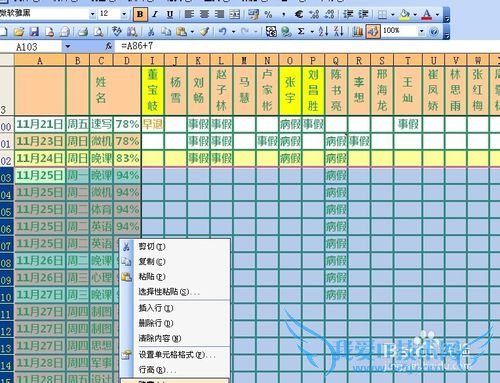The image size is (500, 383).
Task: Expand the paste options arrow
Action: [x=192, y=32]
